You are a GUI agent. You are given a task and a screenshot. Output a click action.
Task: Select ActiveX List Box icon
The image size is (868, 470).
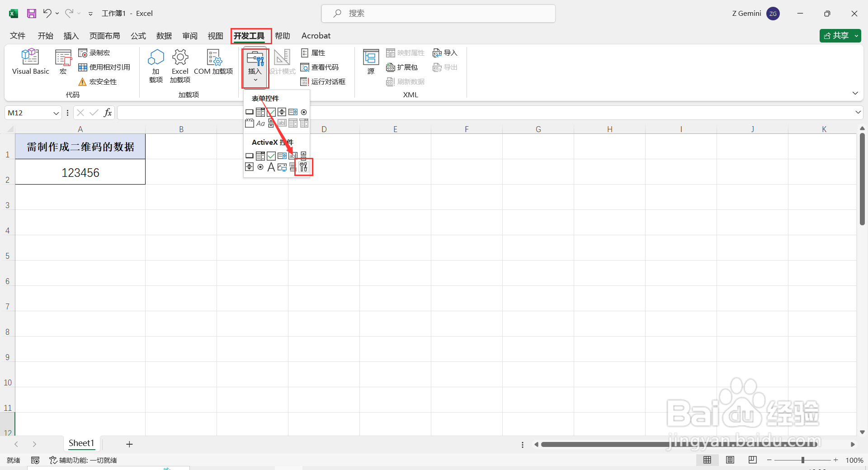coord(282,156)
